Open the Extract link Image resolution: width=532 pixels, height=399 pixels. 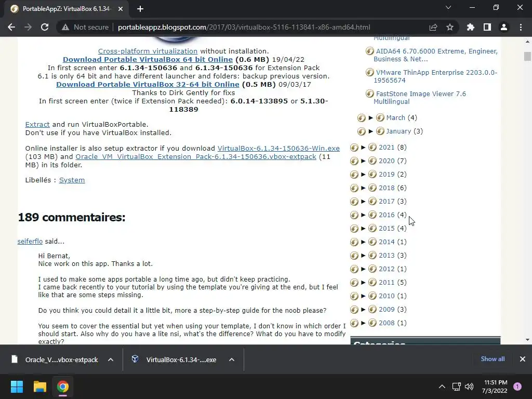(37, 125)
